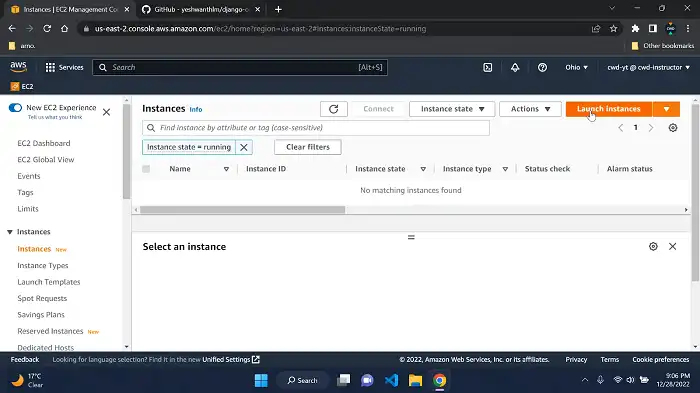The width and height of the screenshot is (700, 393).
Task: Click the horizontal scrollbar of instances table
Action: pos(242,209)
